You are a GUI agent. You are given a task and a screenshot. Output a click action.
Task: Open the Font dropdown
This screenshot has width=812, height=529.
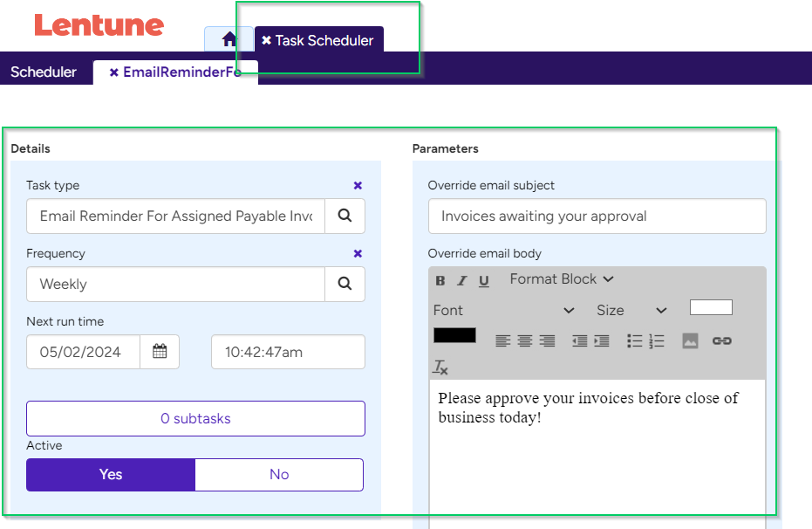[504, 311]
